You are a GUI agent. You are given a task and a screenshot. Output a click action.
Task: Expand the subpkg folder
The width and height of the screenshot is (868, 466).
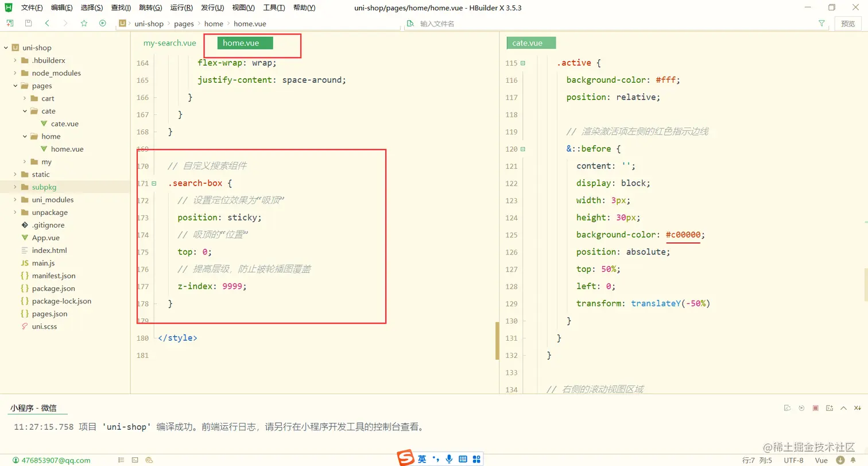[15, 187]
